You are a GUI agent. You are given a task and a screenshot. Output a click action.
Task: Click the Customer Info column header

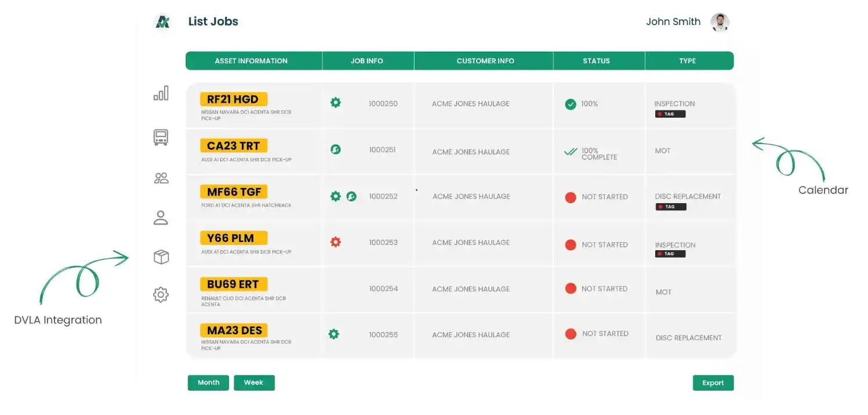click(x=485, y=61)
